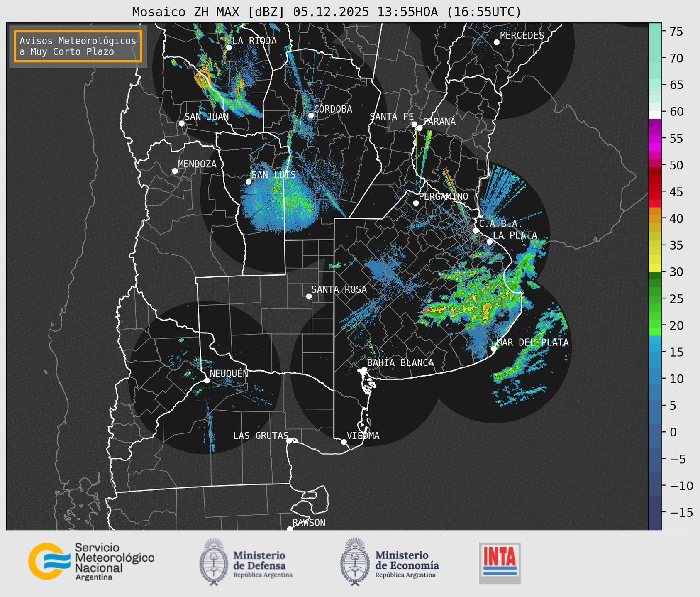This screenshot has height=597, width=700.
Task: Click the Neuquén city marker dot
Action: click(207, 380)
